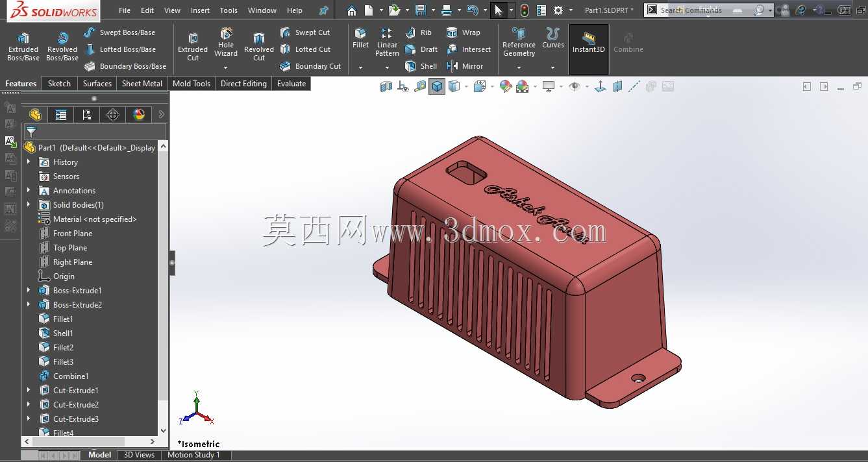Open the PropertyManager tab icon
Screen dimensions: 868x462
click(x=61, y=115)
